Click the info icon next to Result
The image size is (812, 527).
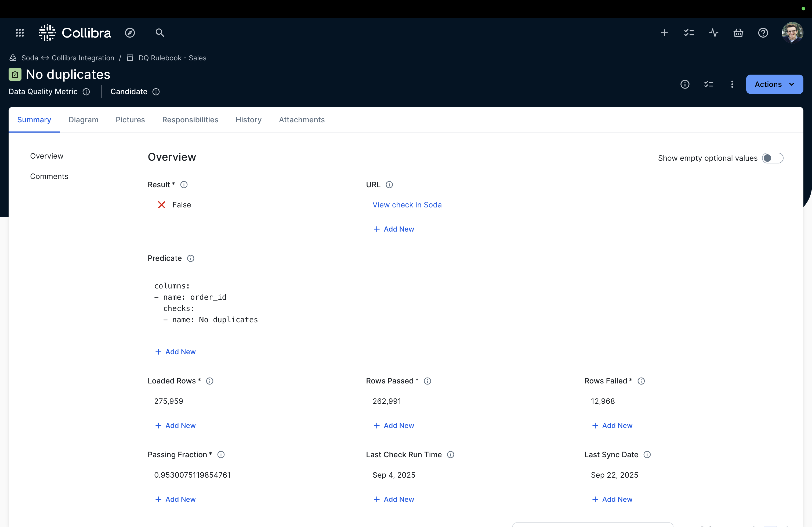pos(184,185)
